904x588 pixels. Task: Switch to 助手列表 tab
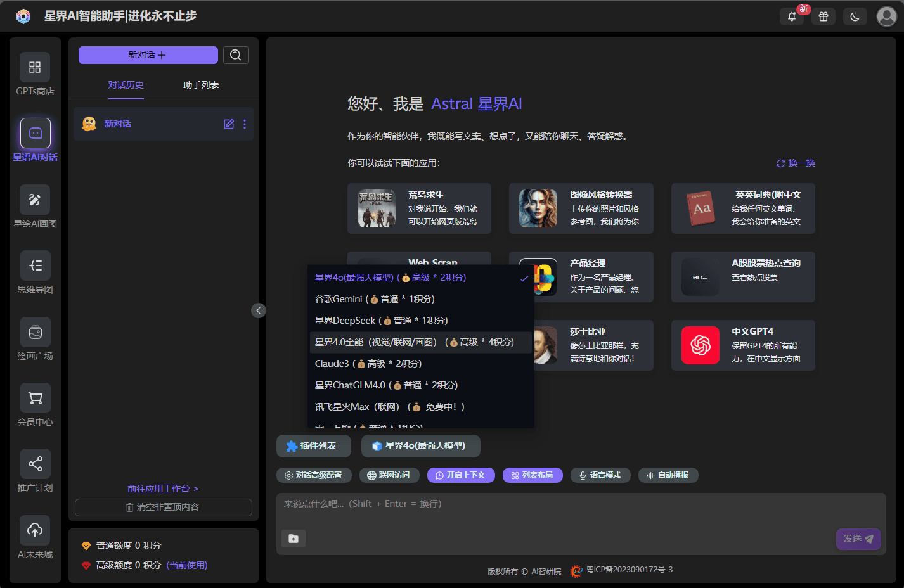(x=201, y=85)
